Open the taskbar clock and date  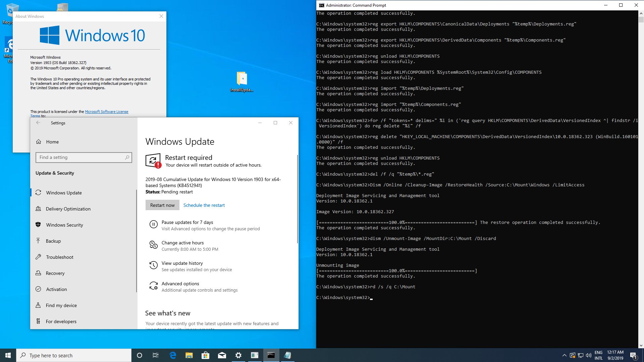[x=615, y=355]
